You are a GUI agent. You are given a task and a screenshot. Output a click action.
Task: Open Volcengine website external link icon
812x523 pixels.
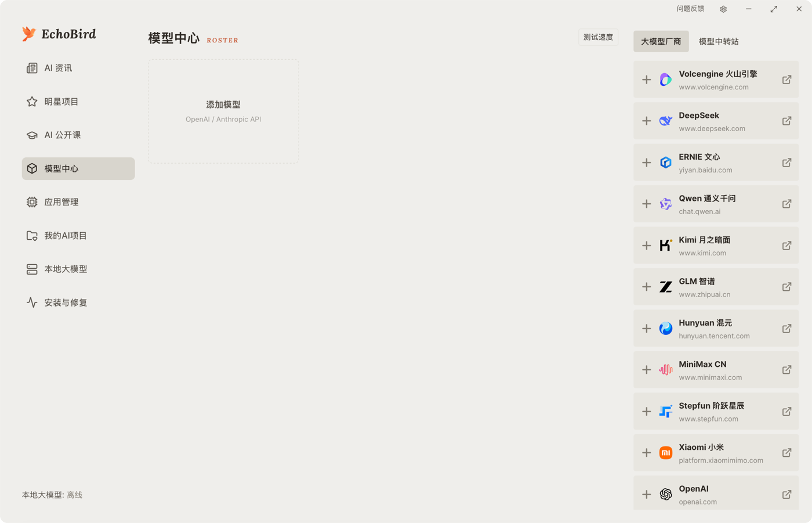click(786, 80)
